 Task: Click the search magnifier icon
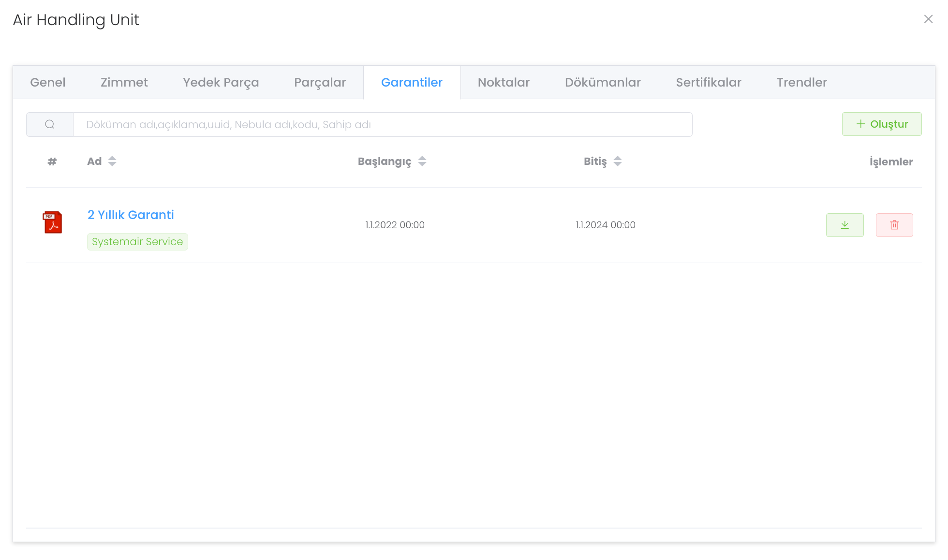50,124
